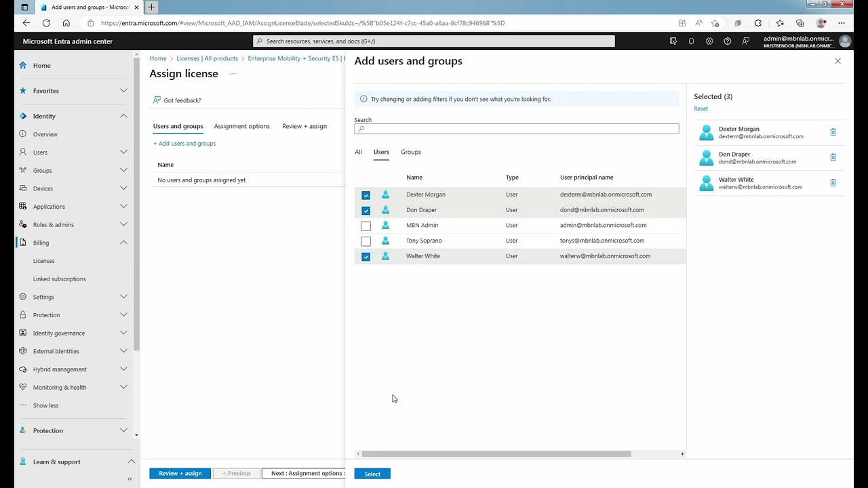Collapse the Billing section chevron
The image size is (868, 488).
click(x=123, y=243)
